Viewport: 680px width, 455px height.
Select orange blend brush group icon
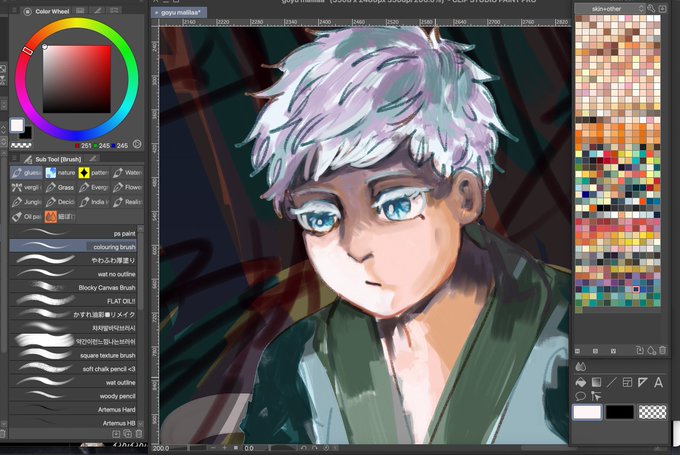pyautogui.click(x=51, y=216)
